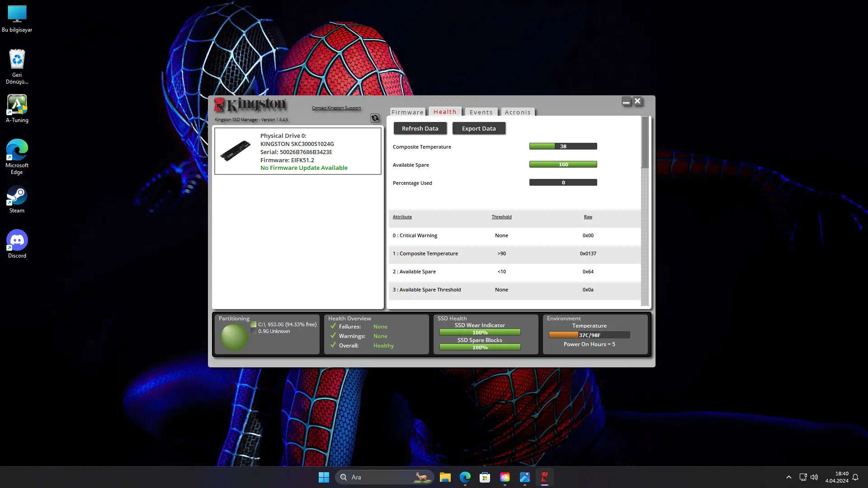Image resolution: width=868 pixels, height=488 pixels.
Task: Open the notification bell icon
Action: click(x=855, y=477)
